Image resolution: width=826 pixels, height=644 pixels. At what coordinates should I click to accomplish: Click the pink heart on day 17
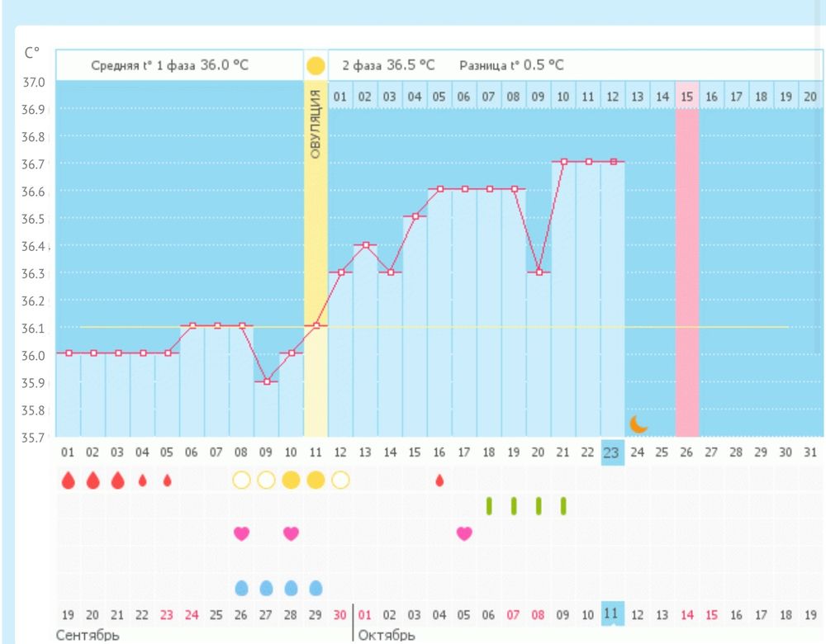click(x=464, y=533)
